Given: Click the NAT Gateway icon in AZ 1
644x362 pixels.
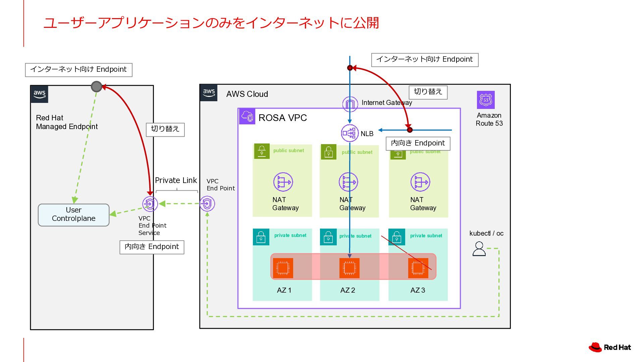Looking at the screenshot, I should click(283, 182).
